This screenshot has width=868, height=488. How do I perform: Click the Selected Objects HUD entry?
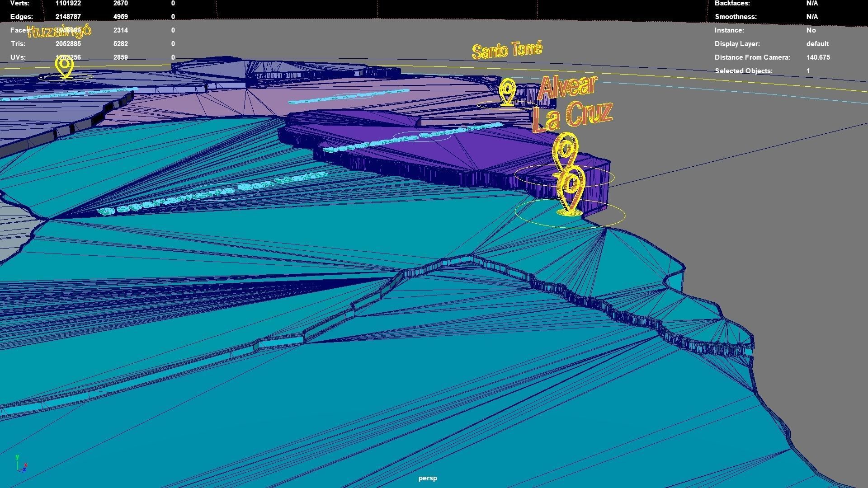743,71
